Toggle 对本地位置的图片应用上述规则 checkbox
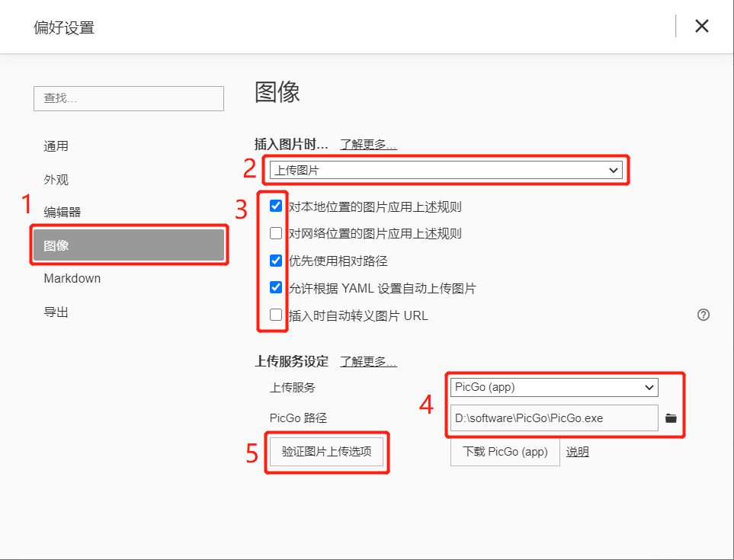This screenshot has width=734, height=560. (x=276, y=206)
